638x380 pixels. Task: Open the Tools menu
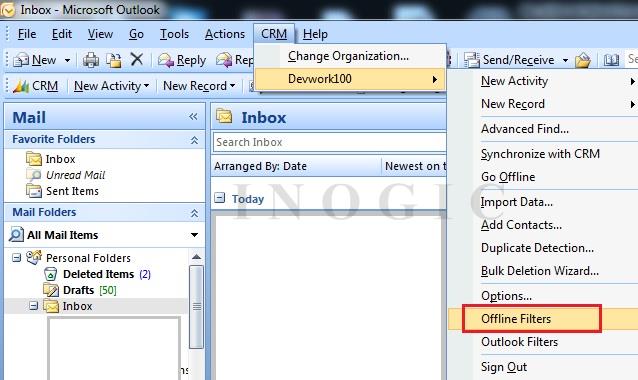(x=174, y=34)
